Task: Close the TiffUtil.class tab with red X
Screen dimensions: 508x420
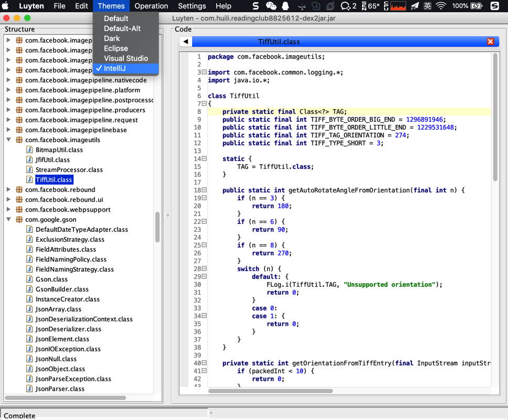Action: click(491, 41)
